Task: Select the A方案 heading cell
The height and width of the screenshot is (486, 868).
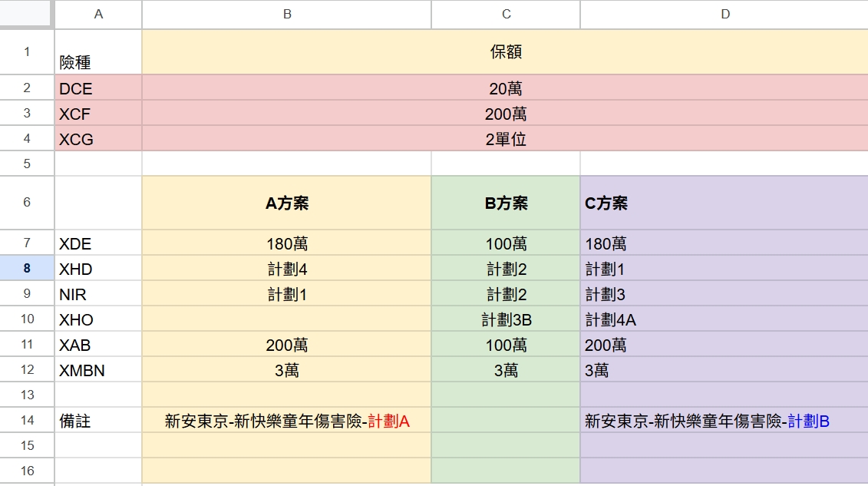Action: tap(286, 203)
